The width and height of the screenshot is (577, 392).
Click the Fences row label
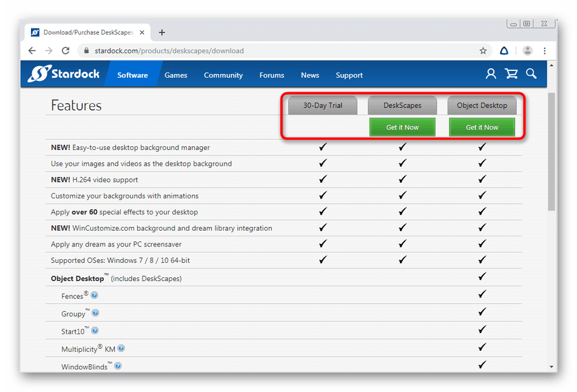[75, 296]
